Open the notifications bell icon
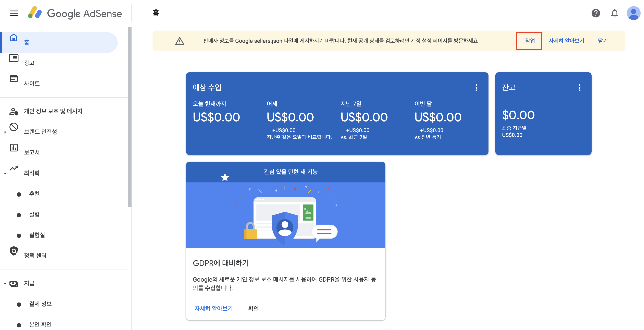644x330 pixels. coord(615,13)
